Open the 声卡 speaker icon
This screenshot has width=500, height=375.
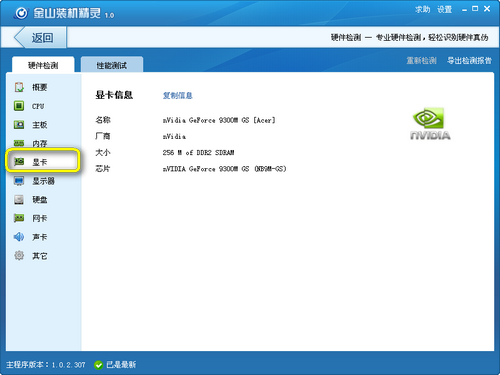click(19, 237)
